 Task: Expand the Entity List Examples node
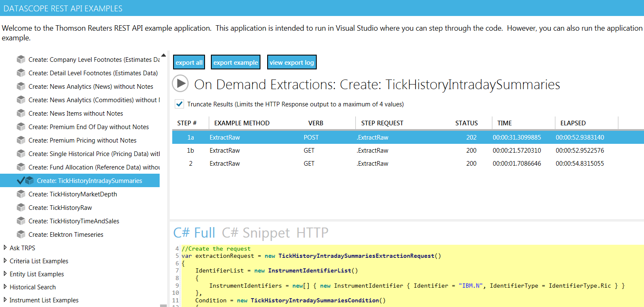pos(5,274)
